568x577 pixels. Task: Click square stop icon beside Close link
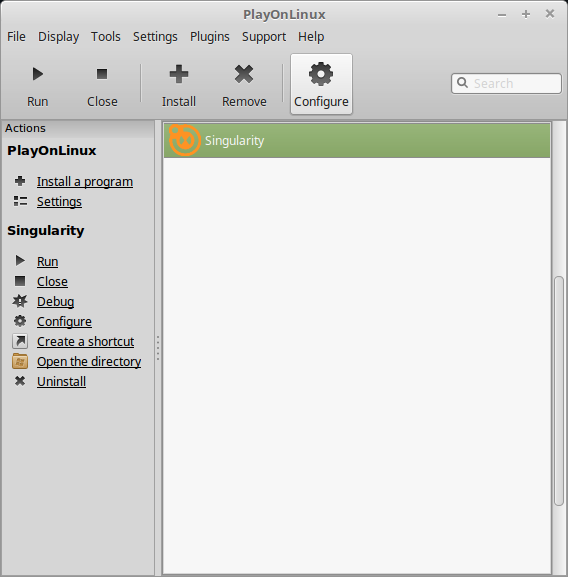tap(20, 281)
